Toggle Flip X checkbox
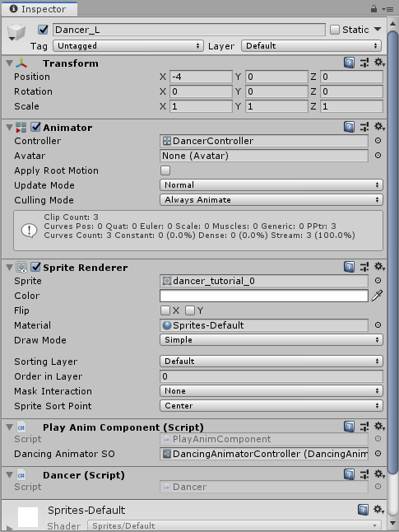This screenshot has height=532, width=399. [165, 310]
